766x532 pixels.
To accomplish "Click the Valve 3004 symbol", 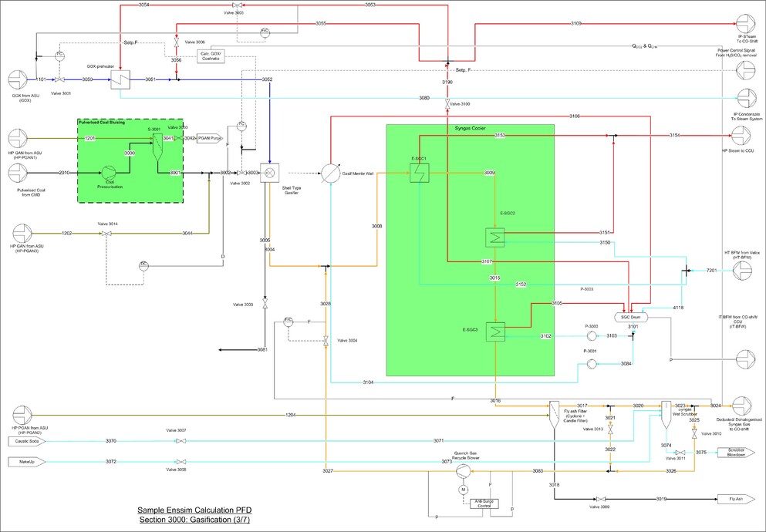I will pos(326,340).
